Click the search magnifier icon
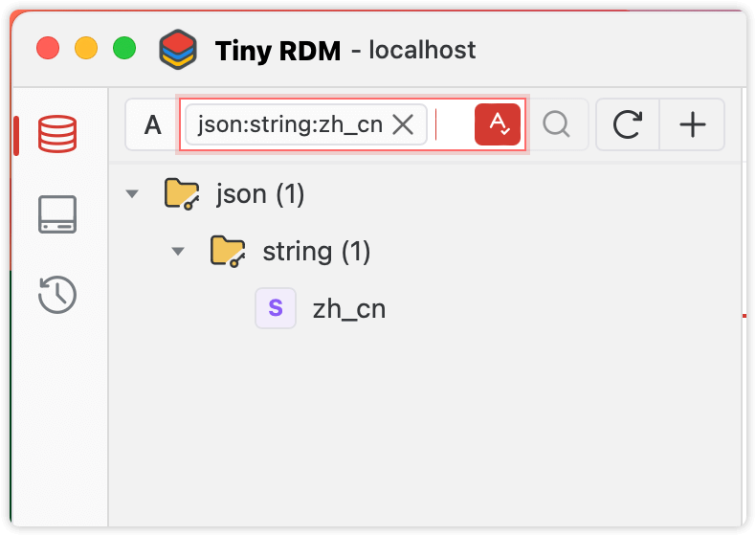Viewport: 756px width, 536px height. coord(556,124)
